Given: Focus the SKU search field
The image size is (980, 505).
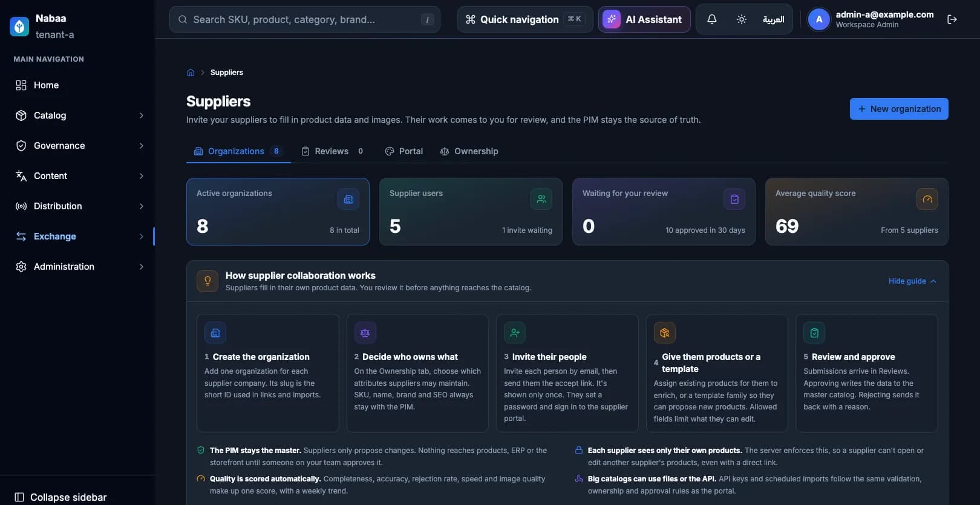Looking at the screenshot, I should coord(305,19).
